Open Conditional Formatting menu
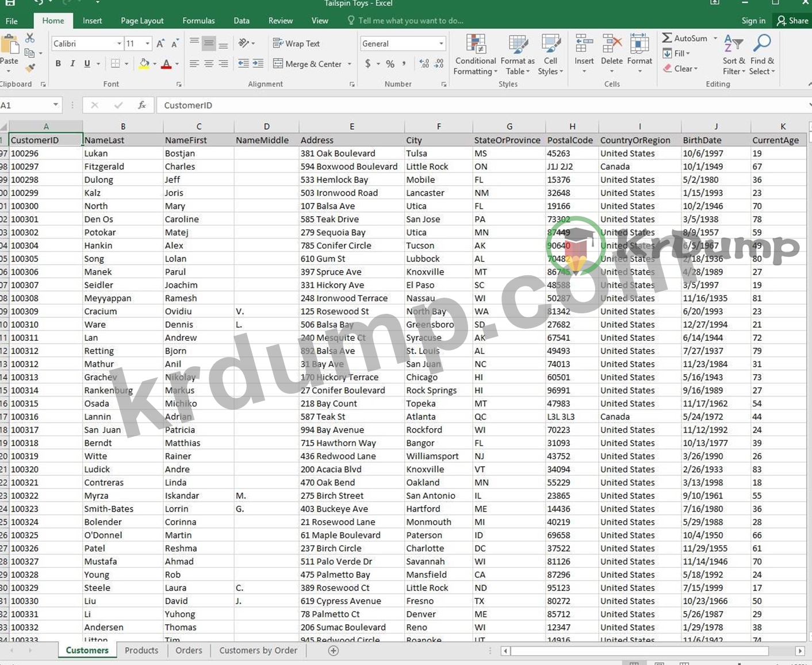The height and width of the screenshot is (665, 812). [476, 55]
